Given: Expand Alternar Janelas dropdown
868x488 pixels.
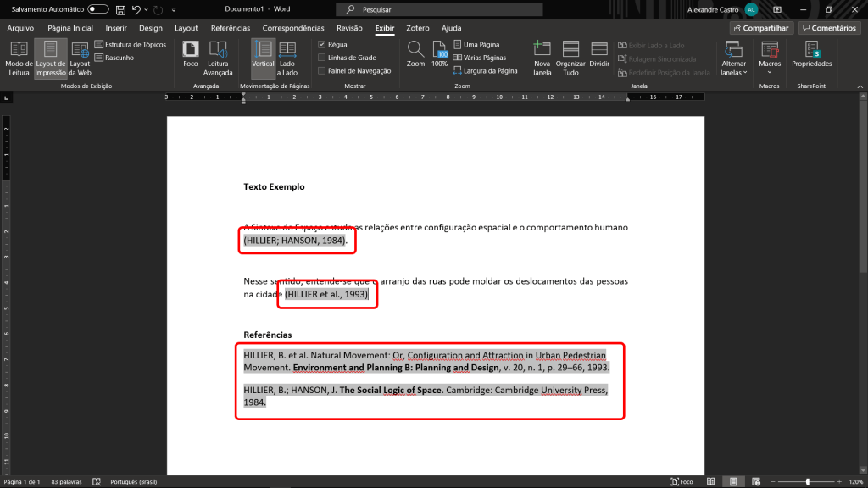Looking at the screenshot, I should click(x=733, y=58).
